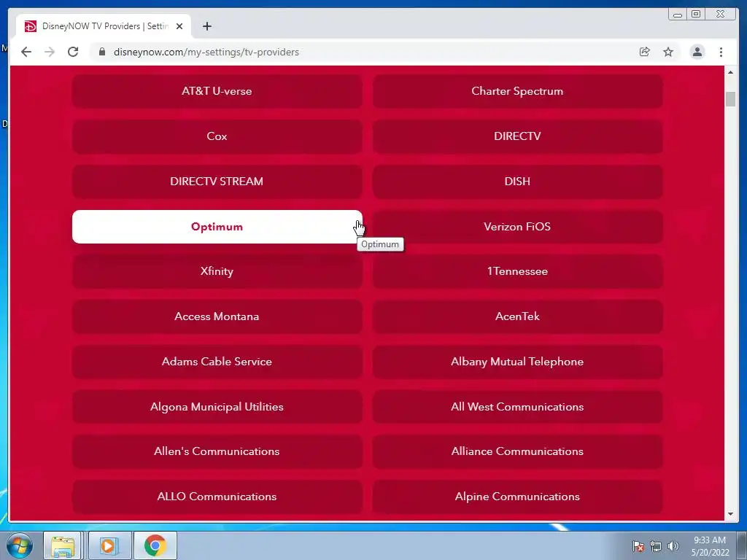Reload the DisneyNOW page
747x560 pixels.
tap(73, 52)
